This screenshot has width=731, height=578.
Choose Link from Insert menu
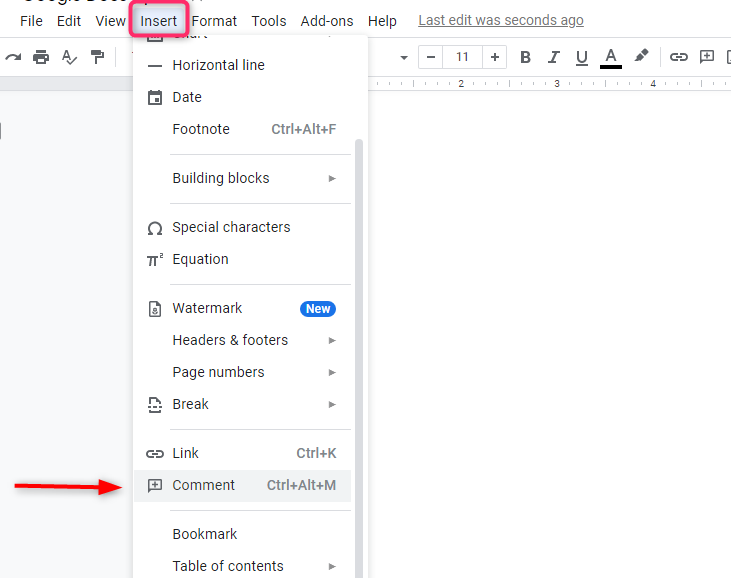242,453
